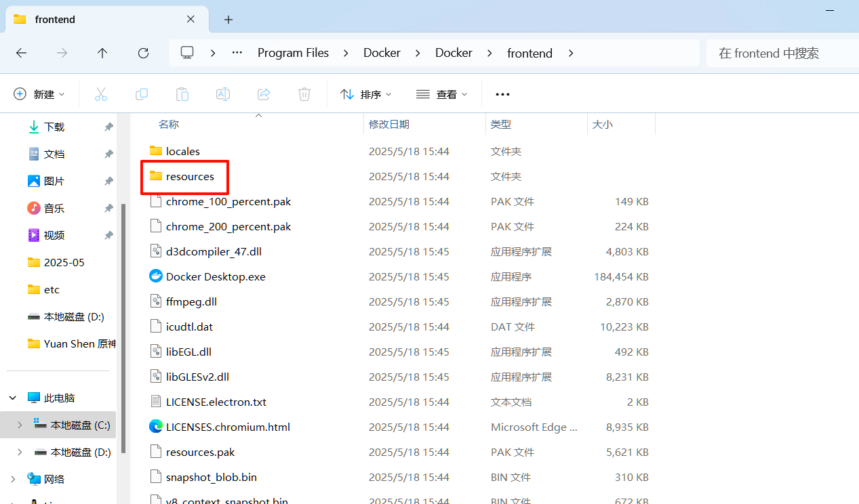Screen dimensions: 859x504
Task: Expand the 此电脑 tree node
Action: (x=13, y=398)
